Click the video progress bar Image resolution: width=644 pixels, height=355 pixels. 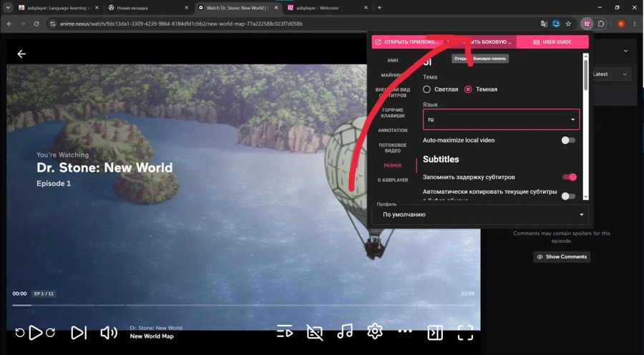(243, 306)
